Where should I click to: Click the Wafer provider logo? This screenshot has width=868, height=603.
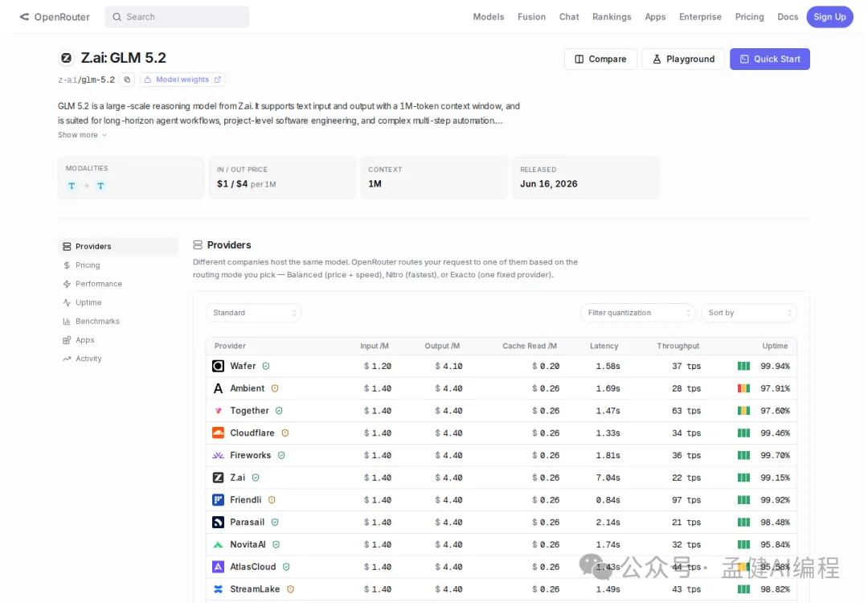point(218,366)
